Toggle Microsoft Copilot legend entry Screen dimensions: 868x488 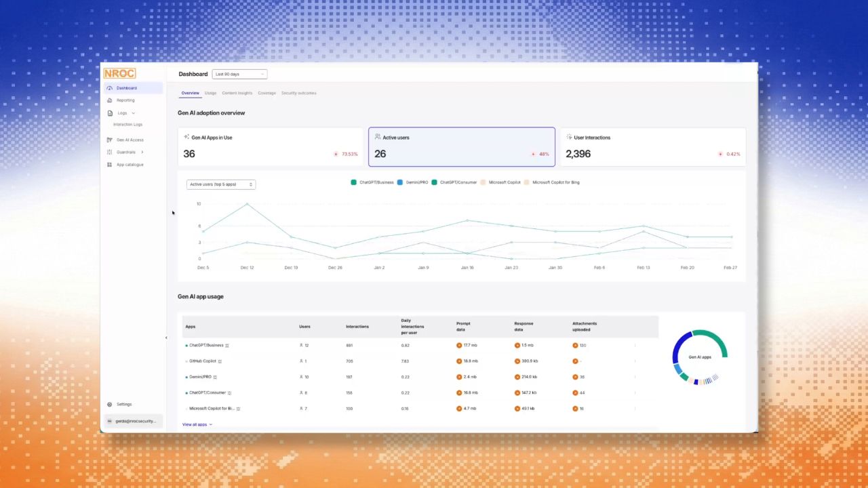[500, 182]
